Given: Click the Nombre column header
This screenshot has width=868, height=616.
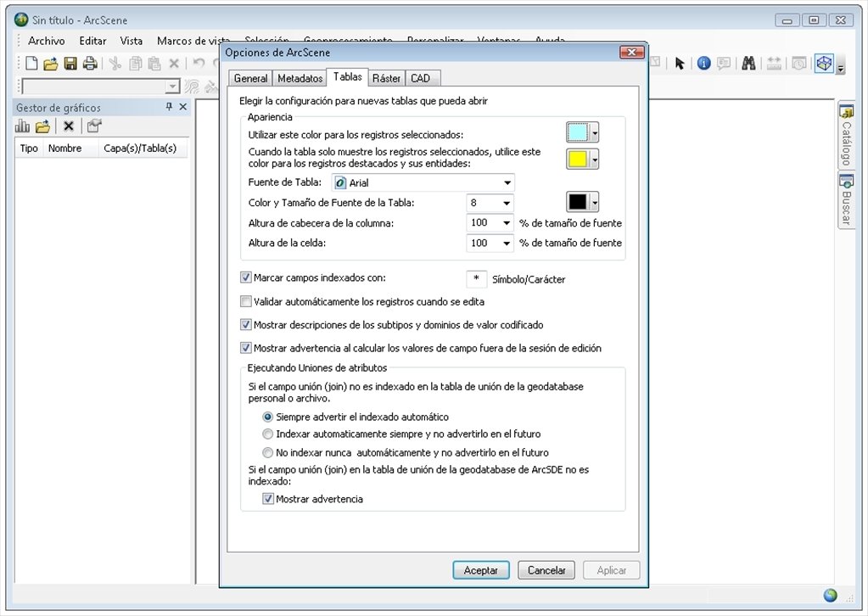Looking at the screenshot, I should point(71,148).
